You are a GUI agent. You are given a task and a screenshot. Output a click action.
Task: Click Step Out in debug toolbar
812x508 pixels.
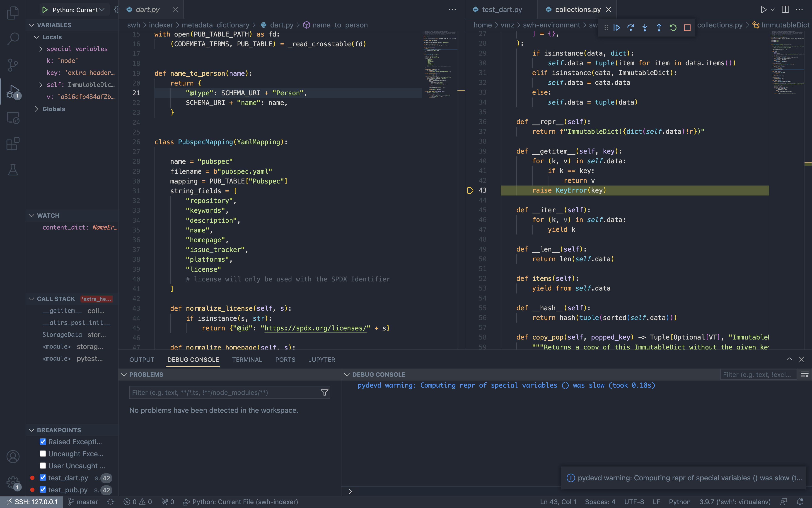659,27
